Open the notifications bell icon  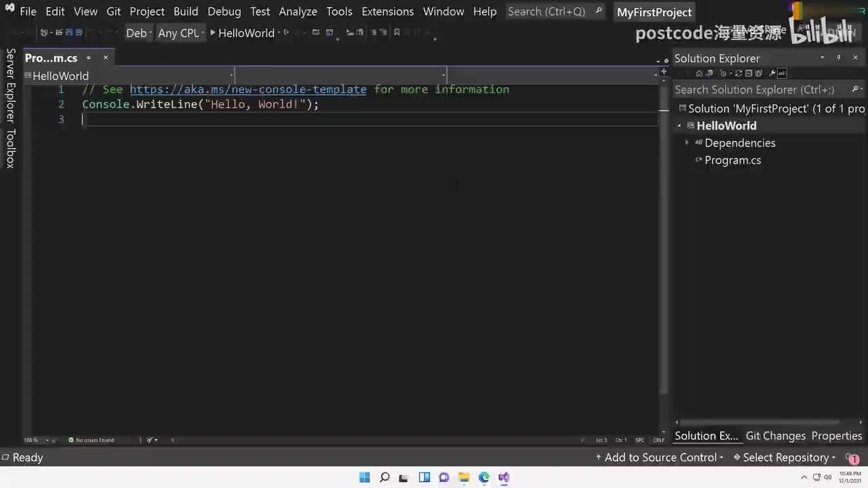pos(852,458)
